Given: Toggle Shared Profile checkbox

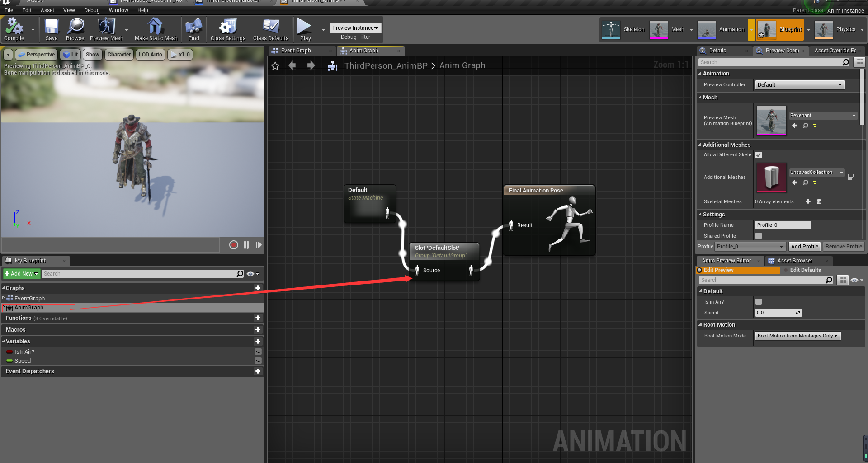Looking at the screenshot, I should pyautogui.click(x=759, y=236).
